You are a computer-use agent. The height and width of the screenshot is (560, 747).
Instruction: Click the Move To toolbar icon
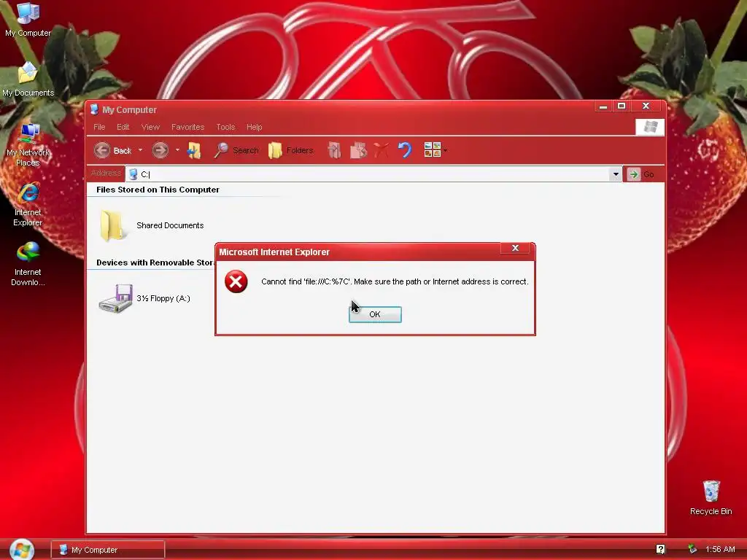(x=334, y=150)
